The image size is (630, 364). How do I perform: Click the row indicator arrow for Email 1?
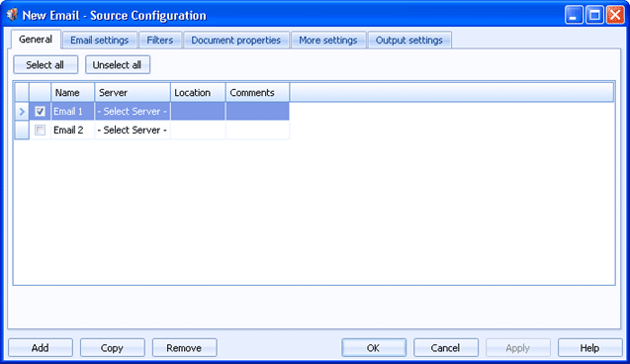(x=22, y=112)
